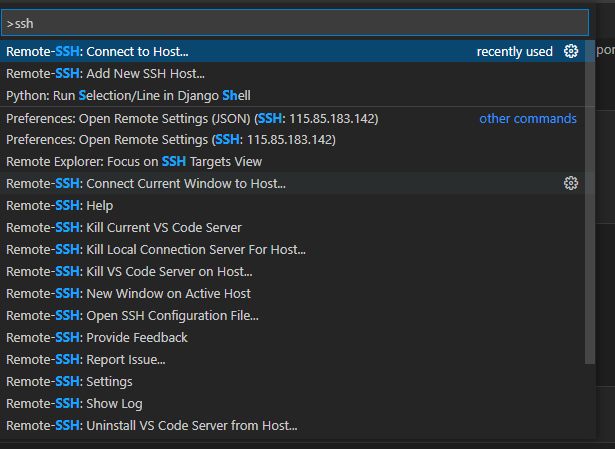Open Remote-SSH: Settings

(x=292, y=381)
